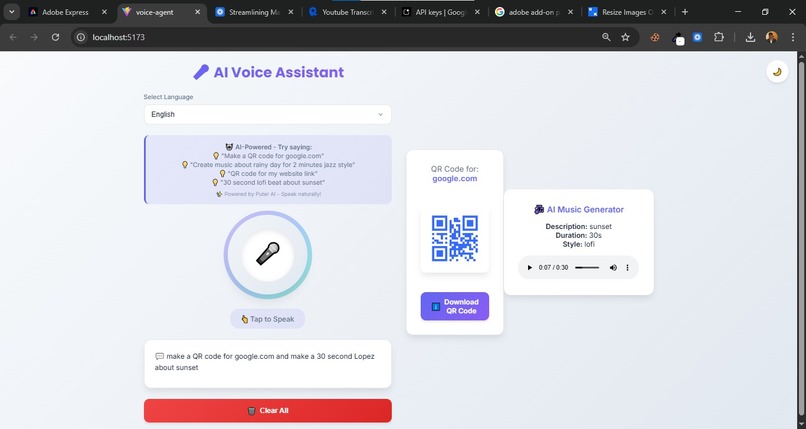Switch to the Youtube Transcript tab
The width and height of the screenshot is (806, 429).
coord(348,12)
